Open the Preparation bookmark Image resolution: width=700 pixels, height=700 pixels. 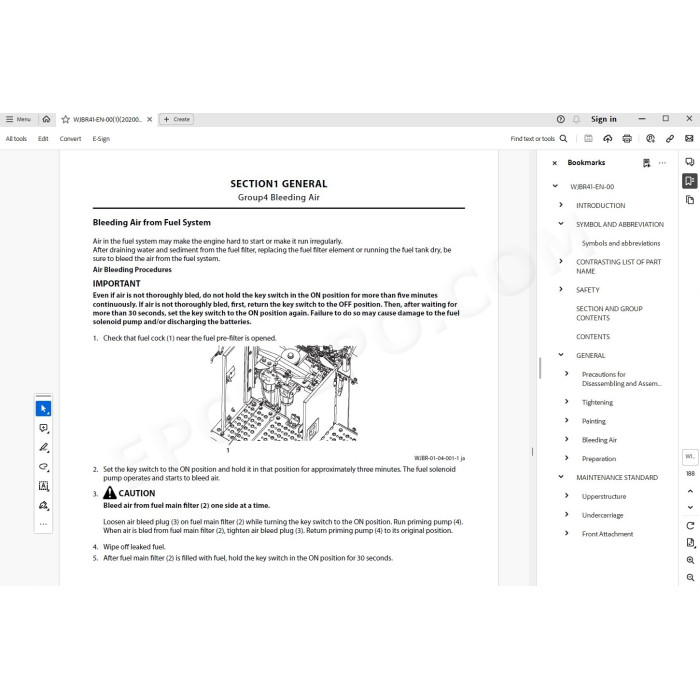coord(599,459)
